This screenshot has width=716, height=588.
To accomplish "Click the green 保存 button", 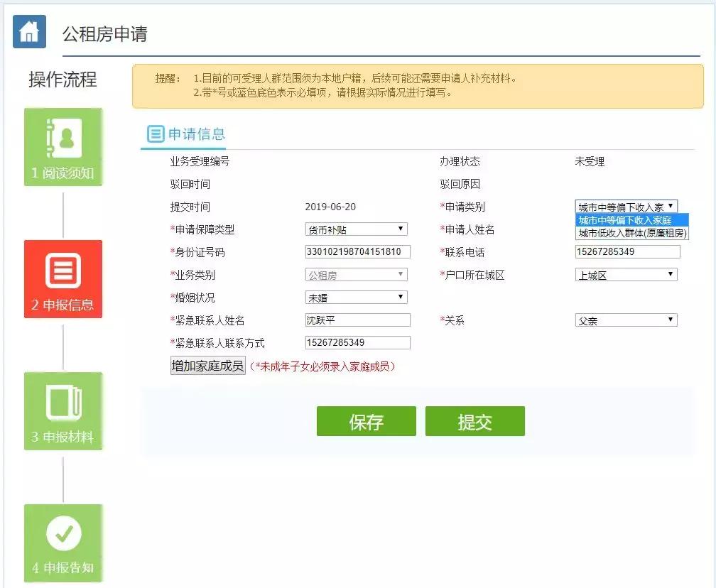I will click(367, 420).
